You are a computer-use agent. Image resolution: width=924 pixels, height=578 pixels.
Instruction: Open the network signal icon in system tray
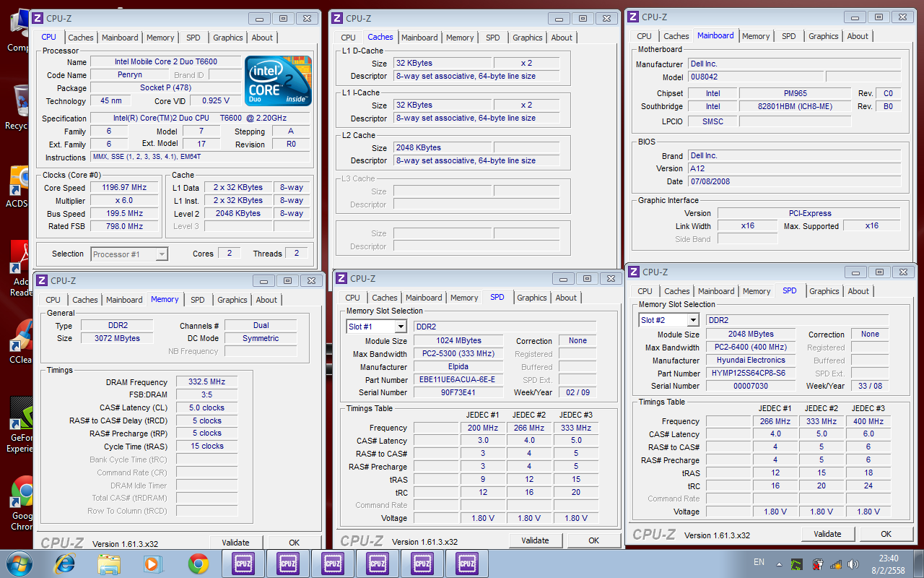[x=836, y=564]
